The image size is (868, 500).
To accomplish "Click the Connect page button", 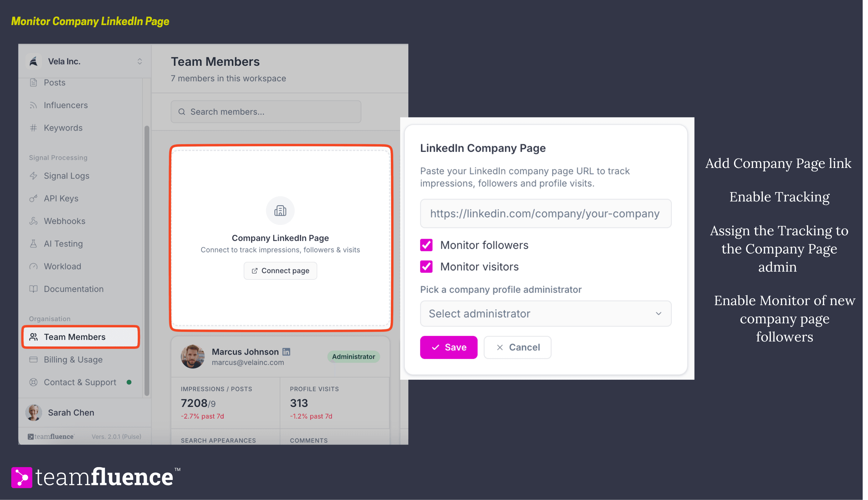I will [280, 271].
